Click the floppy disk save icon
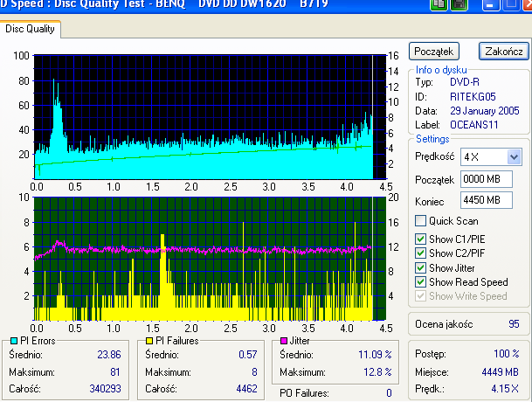 [x=459, y=4]
